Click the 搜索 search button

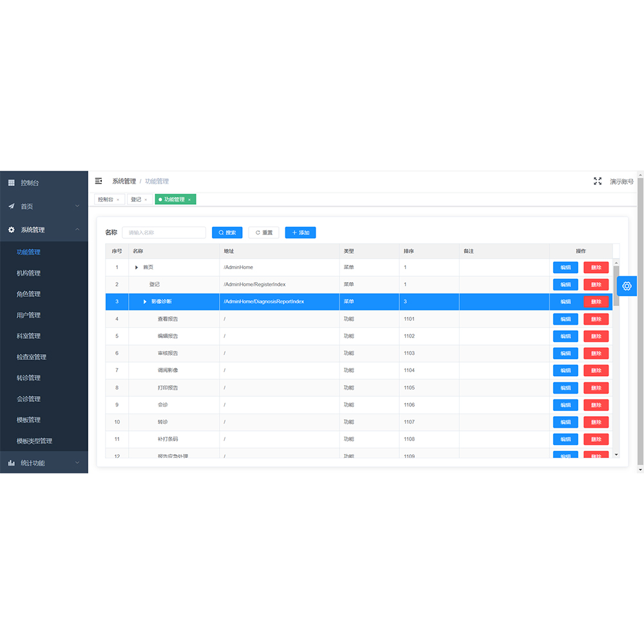[227, 232]
